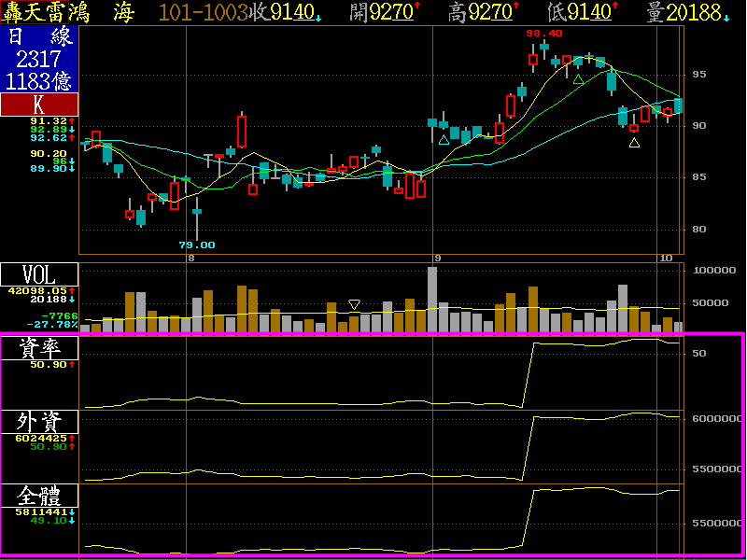This screenshot has height=560, width=747.
Task: Select the 外資 indicator panel label
Action: point(39,422)
